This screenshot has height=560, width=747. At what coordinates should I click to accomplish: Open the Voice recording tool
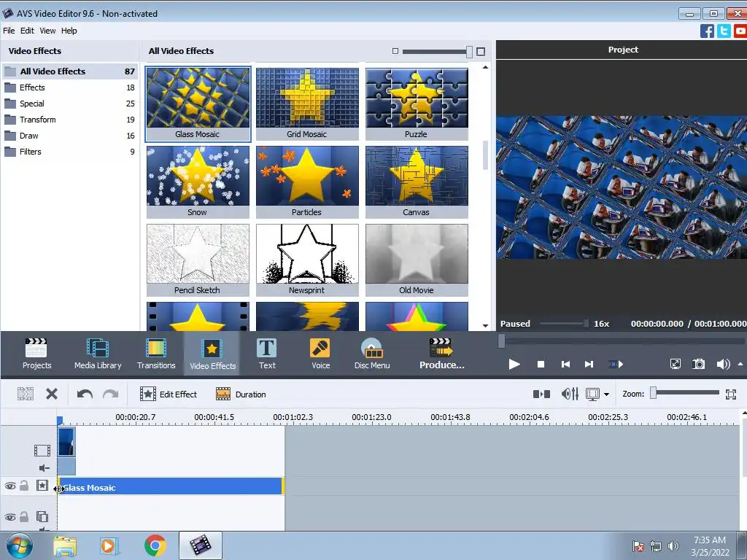(x=320, y=354)
